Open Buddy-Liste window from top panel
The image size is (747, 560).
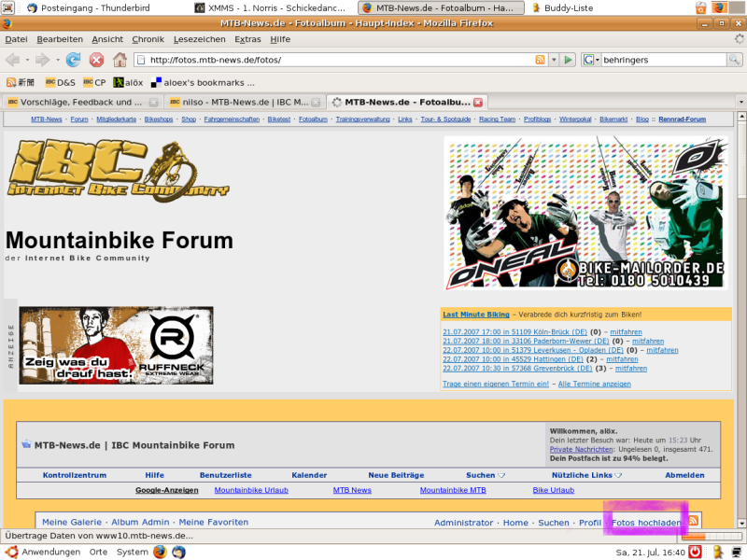[562, 7]
